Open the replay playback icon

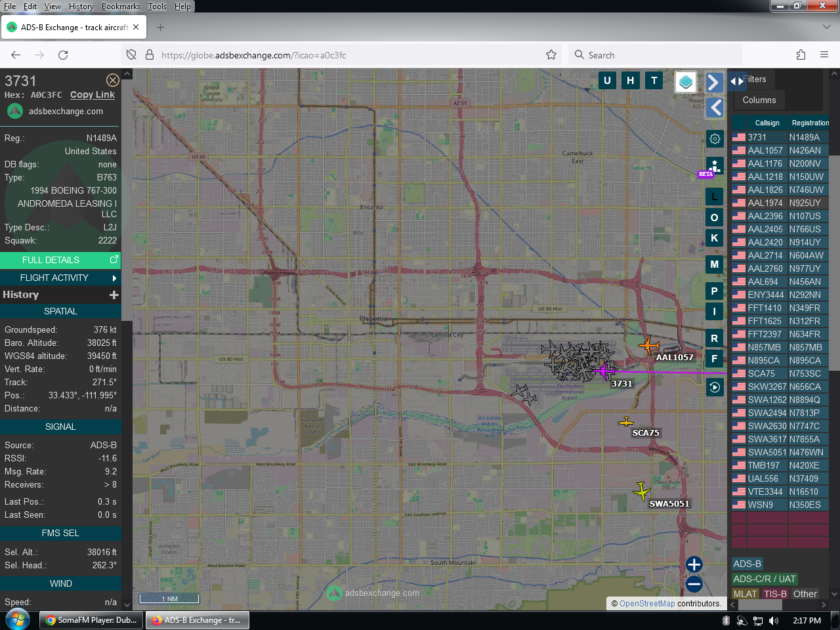pos(715,387)
